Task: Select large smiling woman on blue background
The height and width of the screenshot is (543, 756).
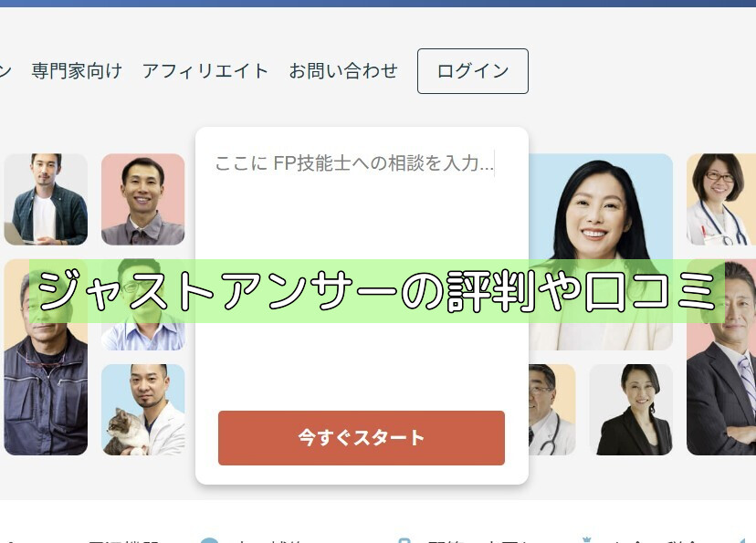Action: (601, 252)
